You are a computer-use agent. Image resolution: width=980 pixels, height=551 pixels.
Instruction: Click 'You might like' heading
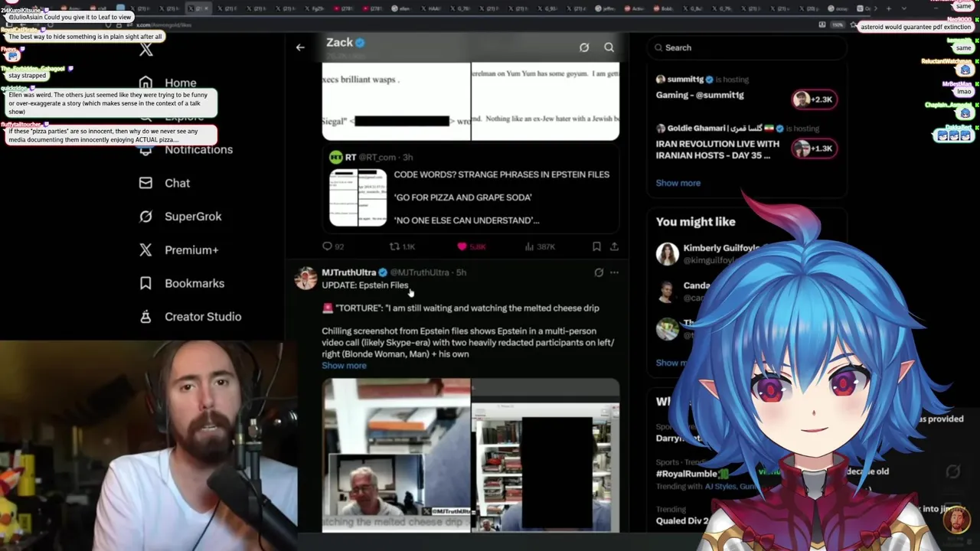click(x=695, y=221)
